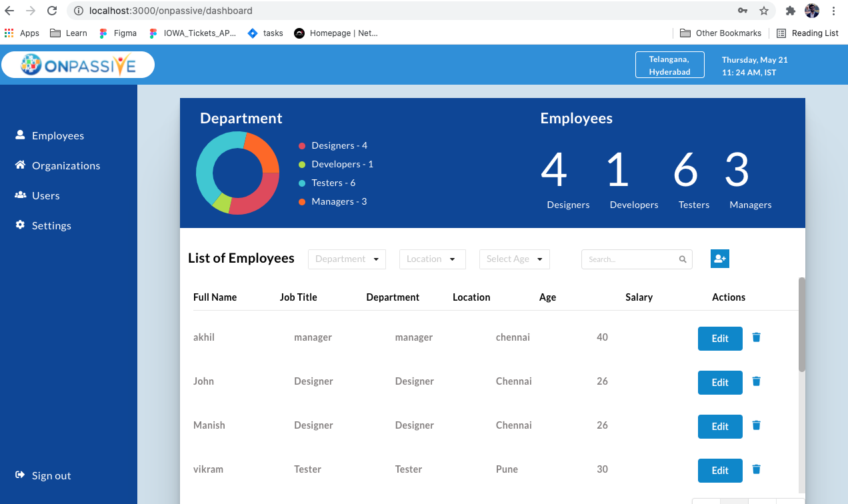Screen dimensions: 848x504
Task: Click the Organizations home icon
Action: point(19,165)
